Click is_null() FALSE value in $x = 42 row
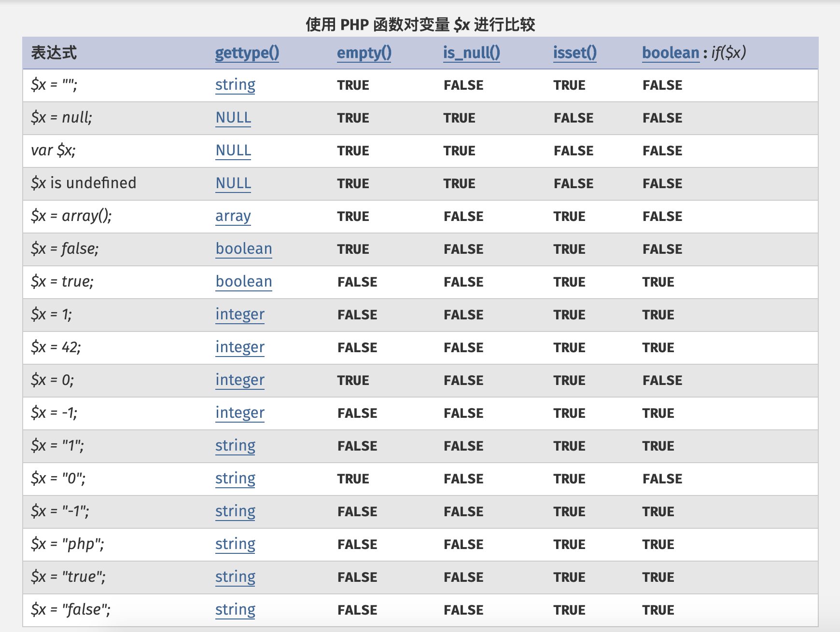 [463, 348]
